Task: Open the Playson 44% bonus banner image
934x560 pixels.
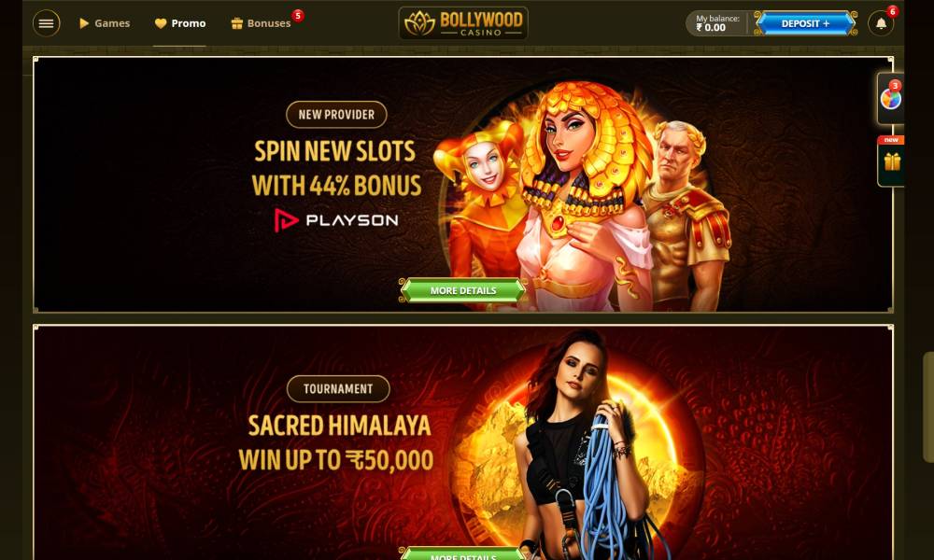Action: (463, 185)
